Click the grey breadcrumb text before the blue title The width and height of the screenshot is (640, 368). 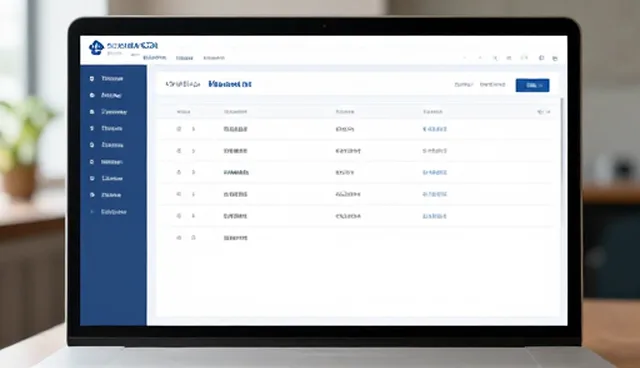pos(182,84)
